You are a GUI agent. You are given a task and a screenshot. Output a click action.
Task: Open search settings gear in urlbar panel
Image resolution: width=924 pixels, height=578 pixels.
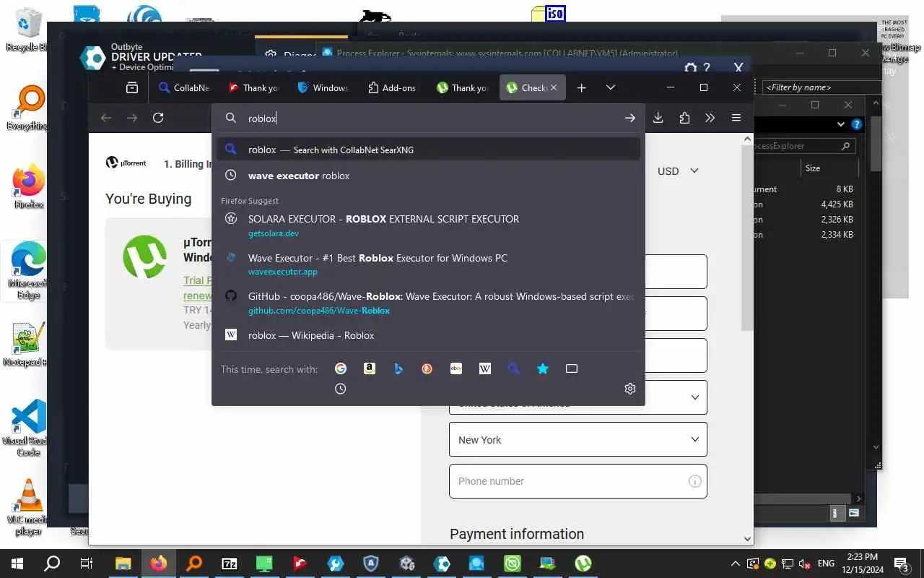coord(630,389)
